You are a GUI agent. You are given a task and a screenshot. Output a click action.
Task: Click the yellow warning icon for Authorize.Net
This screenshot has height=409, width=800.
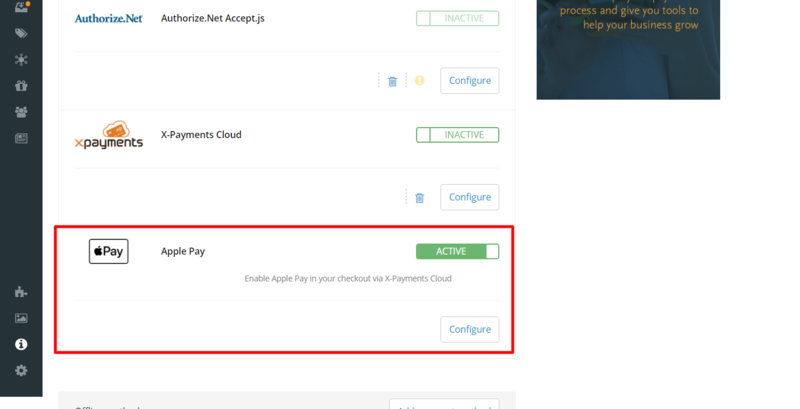pos(419,80)
